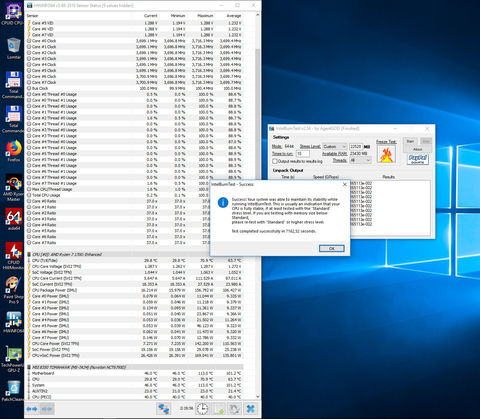Select the CPU (PECI) sensor row

coord(135,397)
